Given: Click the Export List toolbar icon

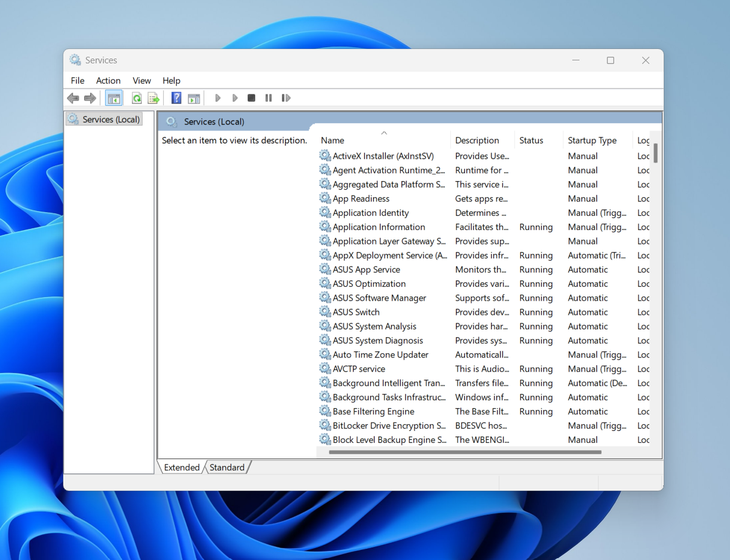Looking at the screenshot, I should coord(154,98).
